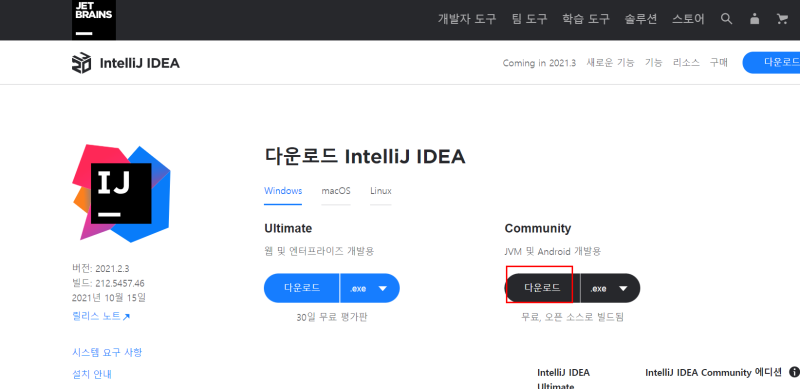
Task: Click the IntelliJ IDEA header logo icon
Action: [82, 63]
